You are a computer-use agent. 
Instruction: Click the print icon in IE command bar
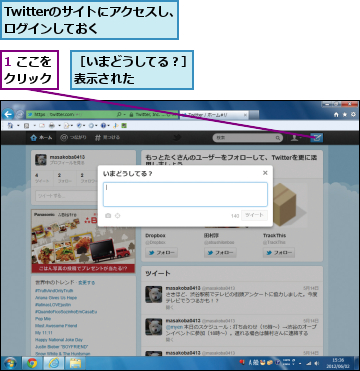[x=53, y=126]
